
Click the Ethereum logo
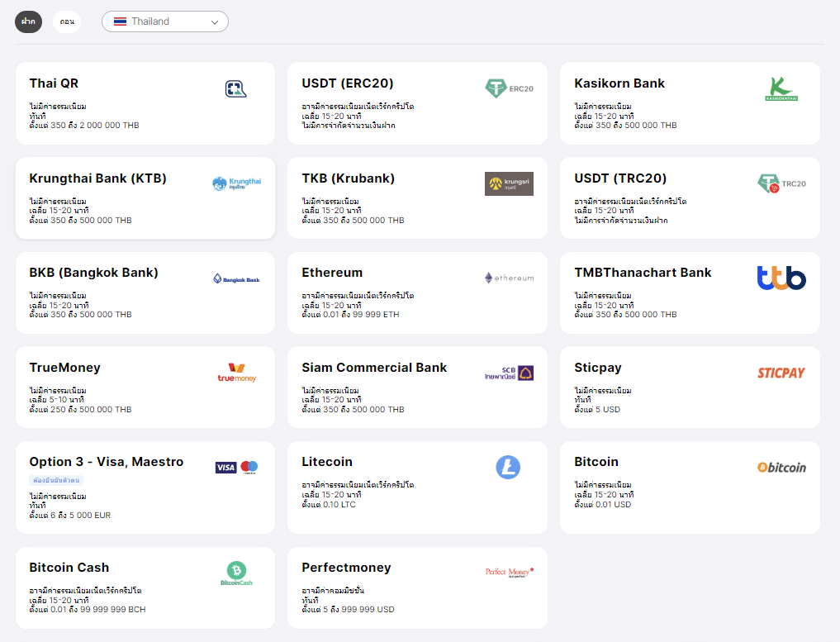tap(509, 278)
